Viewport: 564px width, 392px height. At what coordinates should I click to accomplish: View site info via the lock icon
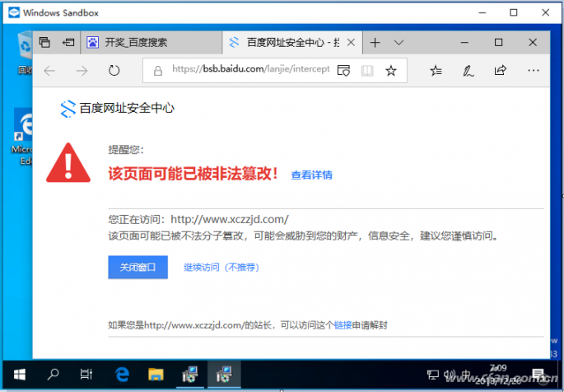point(157,71)
